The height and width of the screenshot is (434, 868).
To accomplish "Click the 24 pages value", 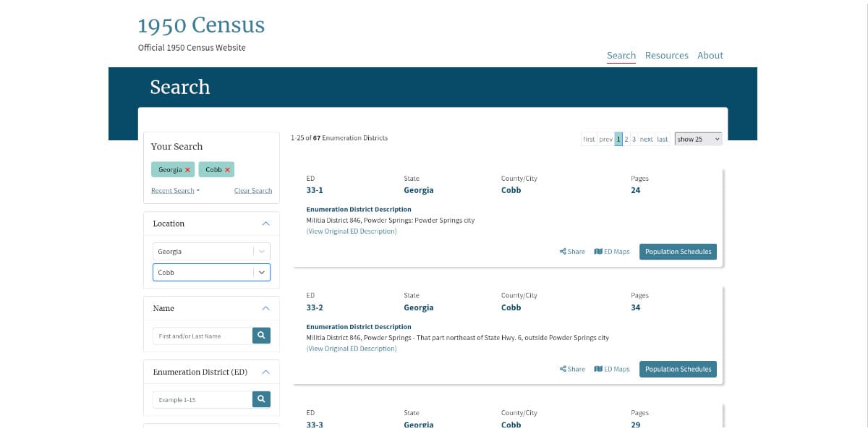I will tap(636, 190).
